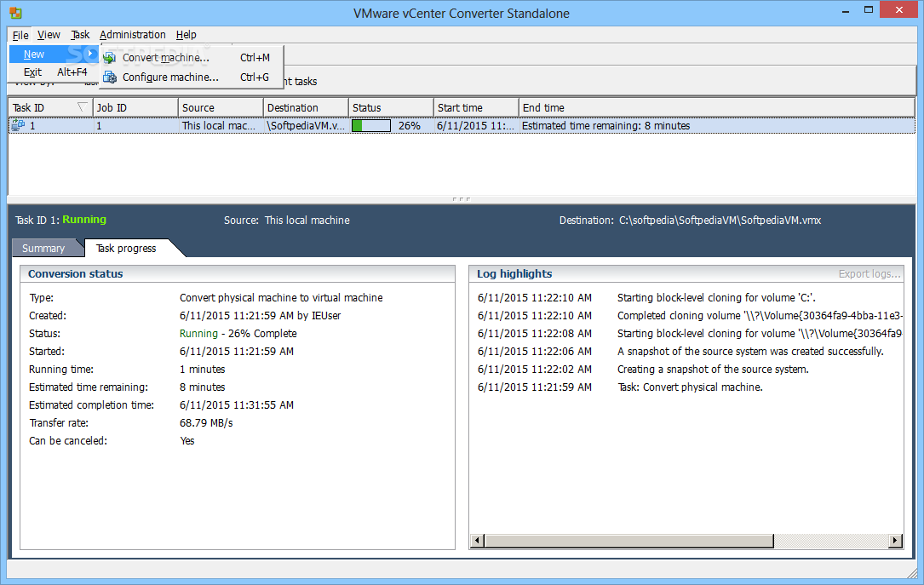Screen dimensions: 924x585
Task: Click log entry 'Creating a snapshot of the source system.'
Action: tap(713, 370)
